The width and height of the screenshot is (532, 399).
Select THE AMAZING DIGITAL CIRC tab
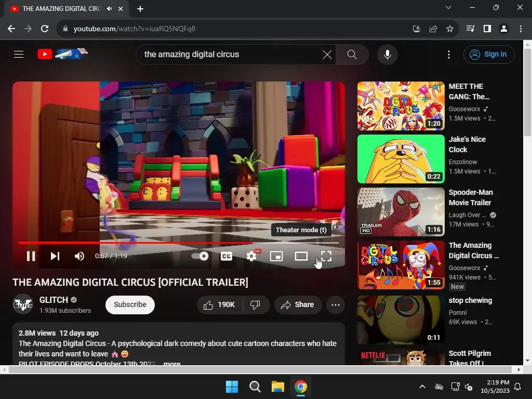(66, 9)
